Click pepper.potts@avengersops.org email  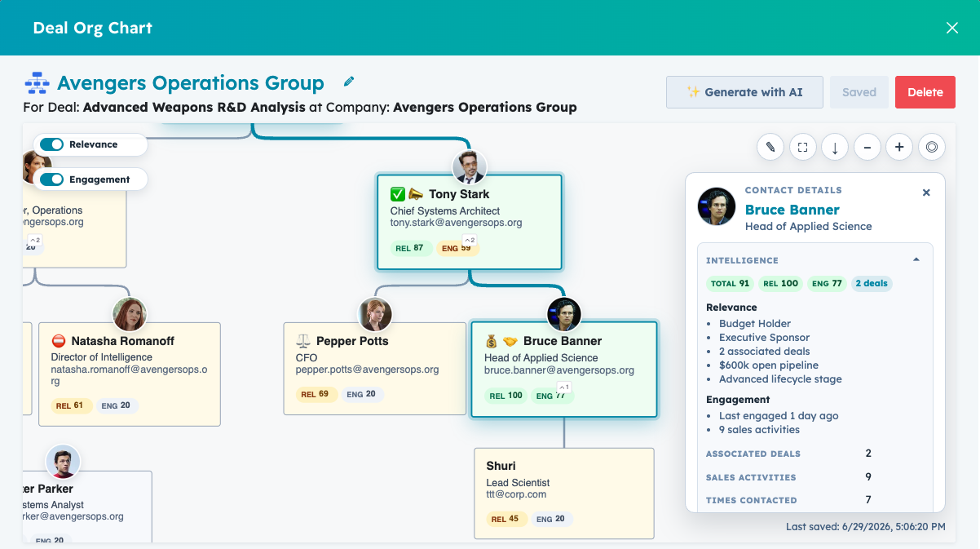[367, 370]
